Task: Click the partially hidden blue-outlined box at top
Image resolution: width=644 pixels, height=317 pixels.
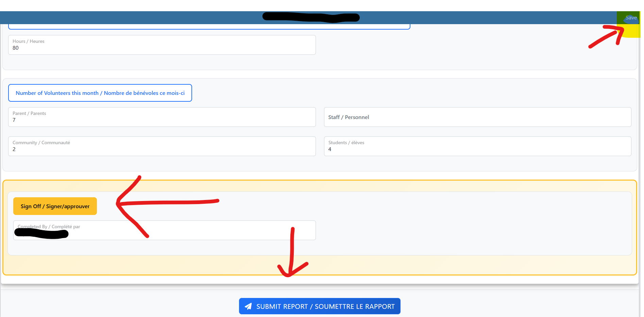Action: (209, 27)
